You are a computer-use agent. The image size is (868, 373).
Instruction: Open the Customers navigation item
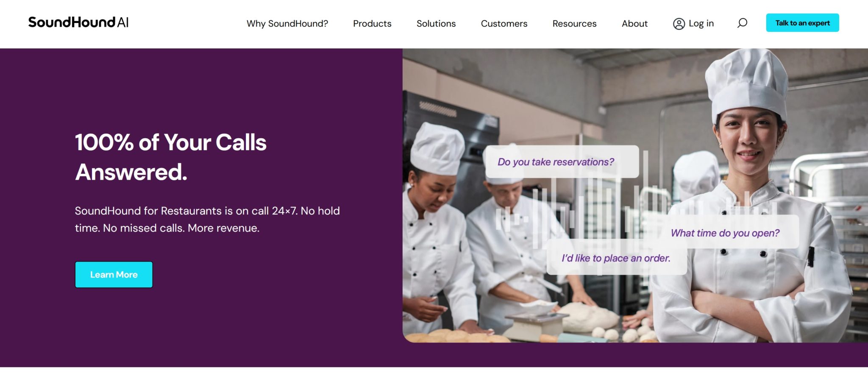click(x=504, y=24)
